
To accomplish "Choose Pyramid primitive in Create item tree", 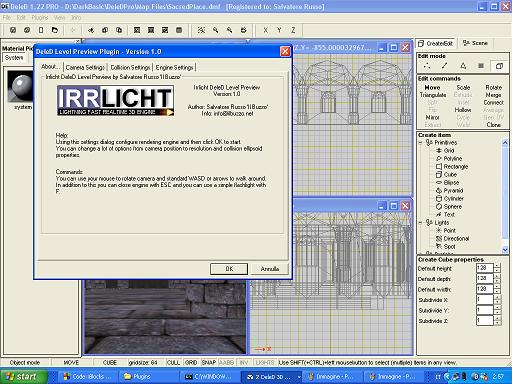I will coord(450,191).
